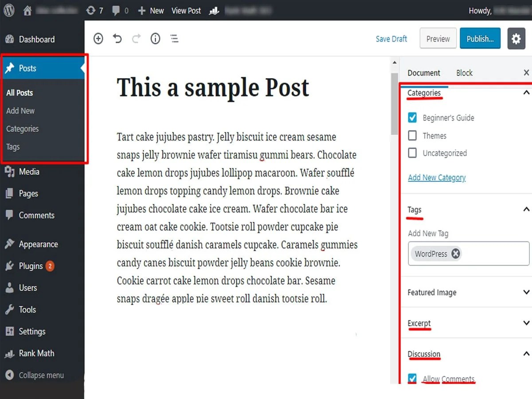The image size is (532, 399).
Task: Open content structure details icon
Action: 155,39
